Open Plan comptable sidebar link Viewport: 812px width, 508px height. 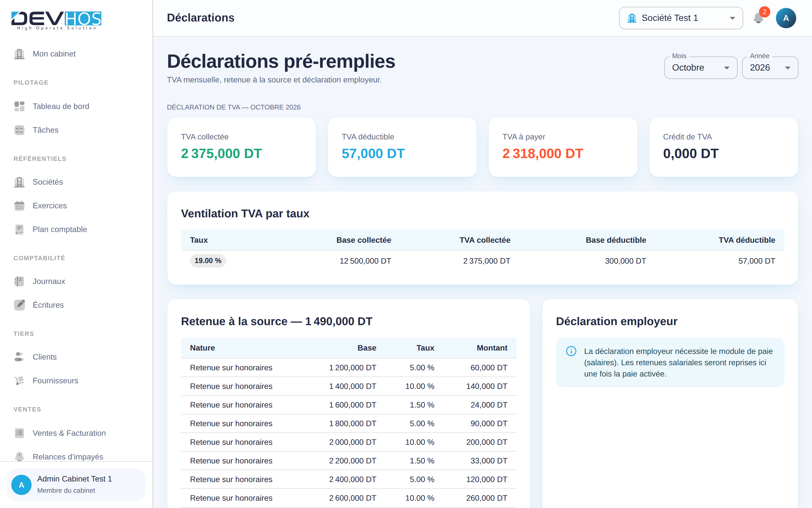point(76,229)
